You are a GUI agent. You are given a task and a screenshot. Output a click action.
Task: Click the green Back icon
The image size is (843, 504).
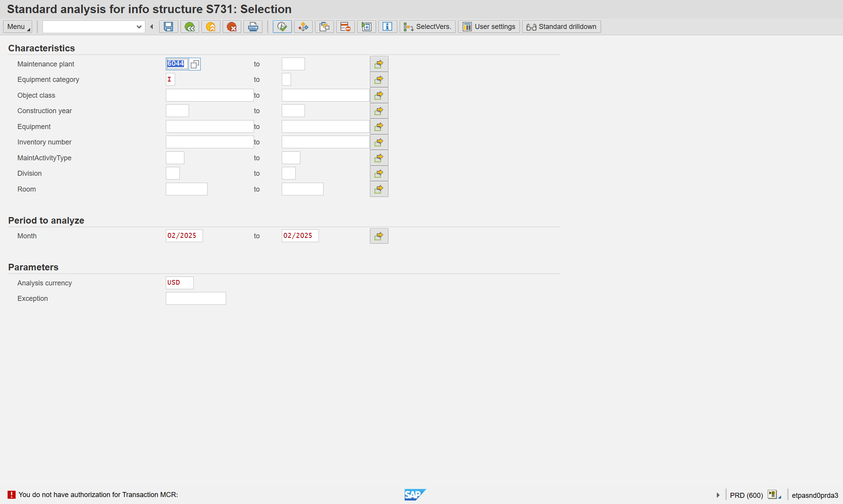[x=190, y=27]
